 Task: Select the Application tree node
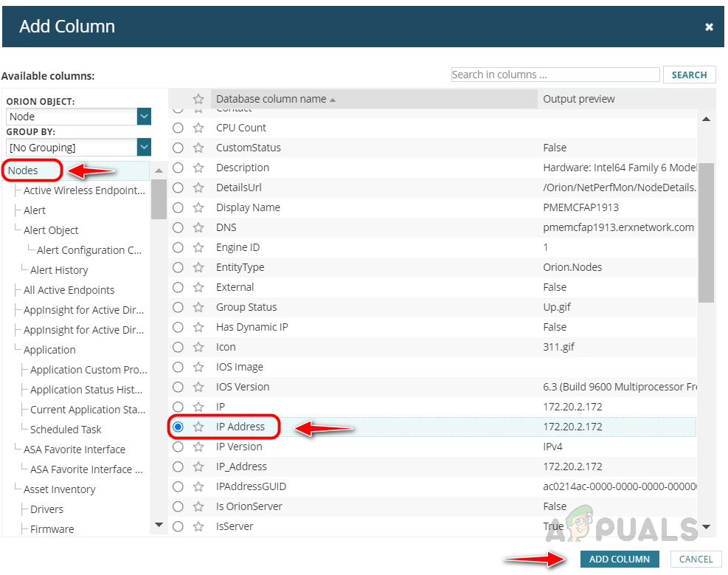[x=49, y=350]
